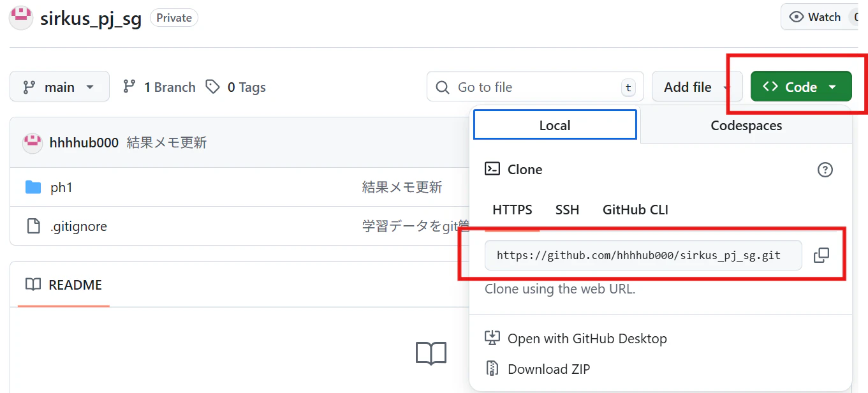Click the copy URL to clipboard icon
The height and width of the screenshot is (393, 868).
821,255
